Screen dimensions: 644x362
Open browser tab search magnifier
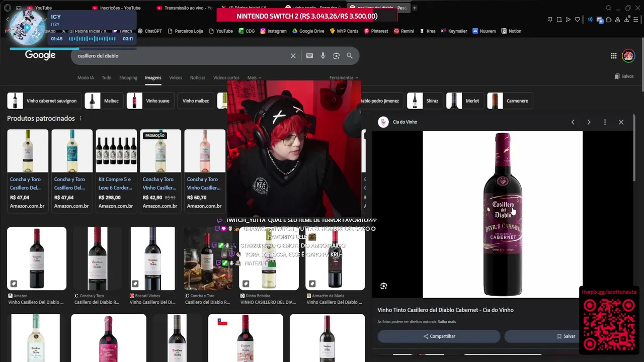[x=608, y=8]
